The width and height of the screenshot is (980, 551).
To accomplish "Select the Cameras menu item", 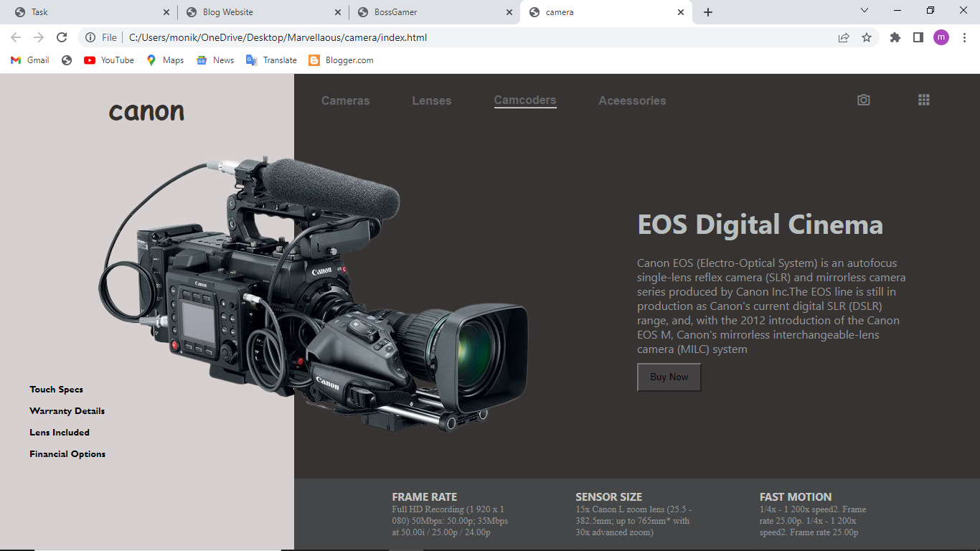I will point(346,101).
